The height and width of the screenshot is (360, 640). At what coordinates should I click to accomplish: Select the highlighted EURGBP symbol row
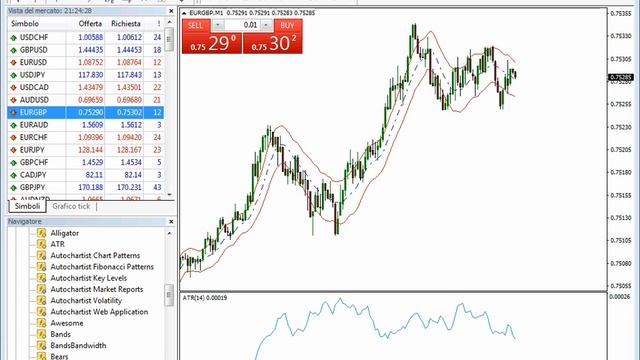pyautogui.click(x=86, y=112)
